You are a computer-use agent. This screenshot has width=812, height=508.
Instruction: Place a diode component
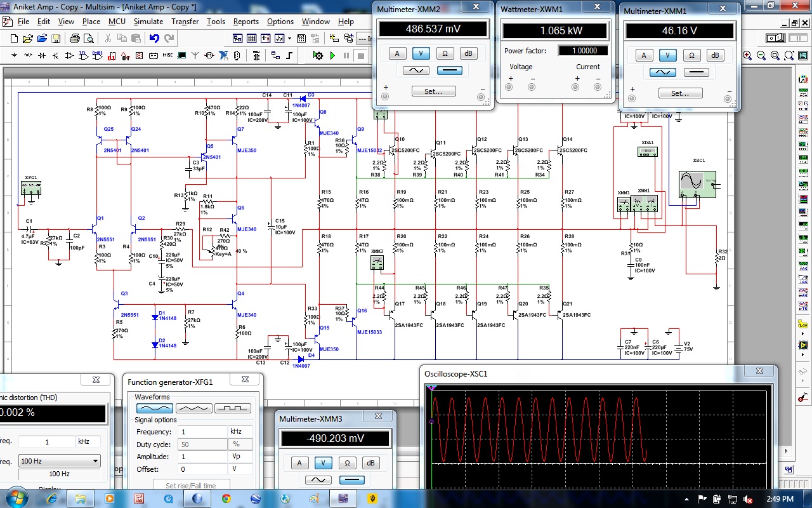[x=42, y=55]
